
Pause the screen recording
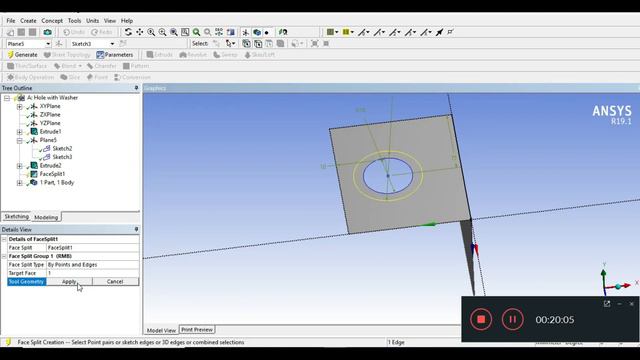[x=513, y=319]
